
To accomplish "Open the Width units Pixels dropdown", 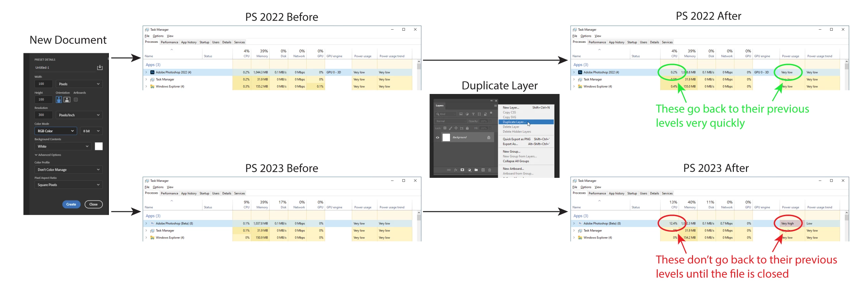I will click(x=79, y=84).
